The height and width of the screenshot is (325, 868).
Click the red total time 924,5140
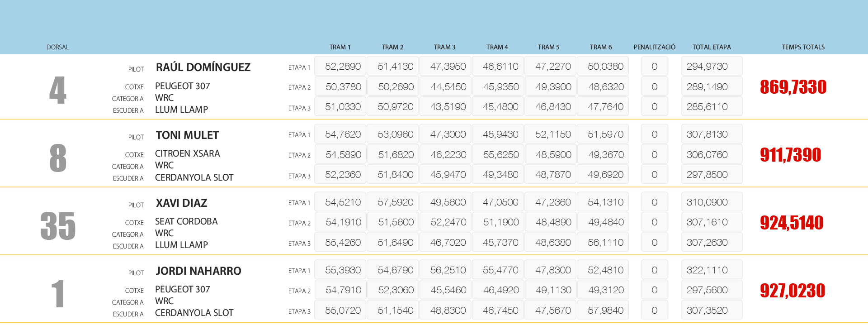pyautogui.click(x=791, y=223)
